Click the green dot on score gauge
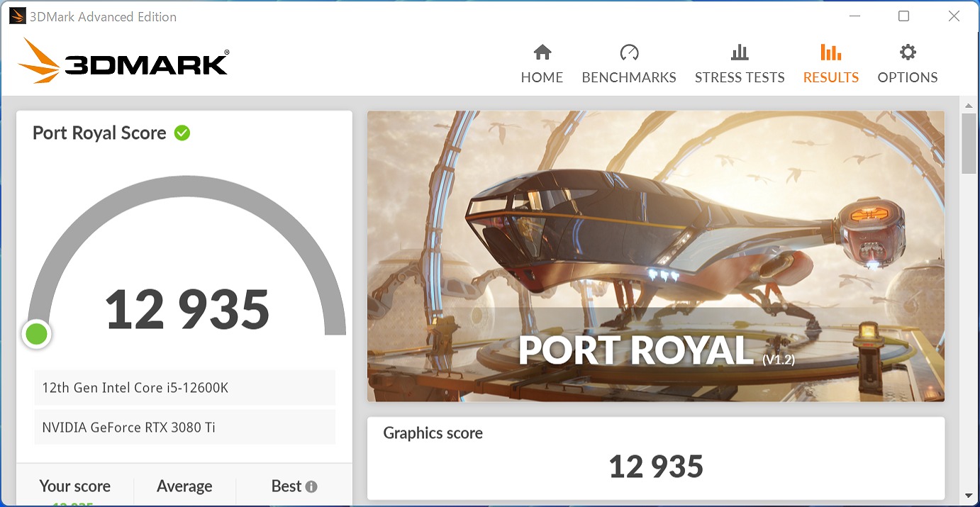This screenshot has height=507, width=980. pyautogui.click(x=36, y=333)
